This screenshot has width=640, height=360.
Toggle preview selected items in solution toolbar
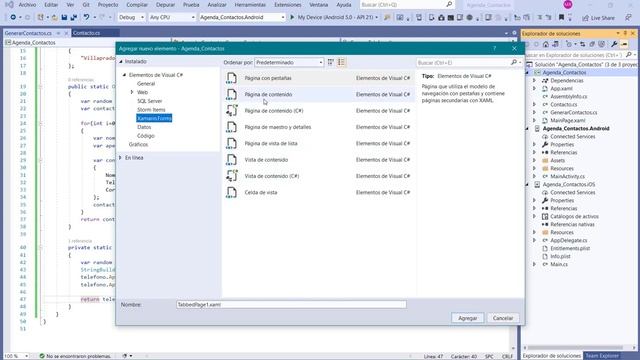point(624,44)
